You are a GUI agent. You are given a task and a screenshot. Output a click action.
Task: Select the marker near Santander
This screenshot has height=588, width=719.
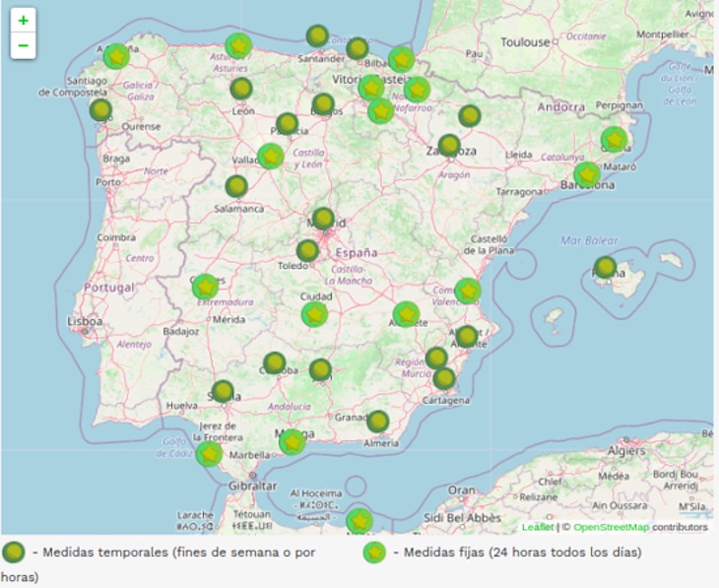(317, 36)
